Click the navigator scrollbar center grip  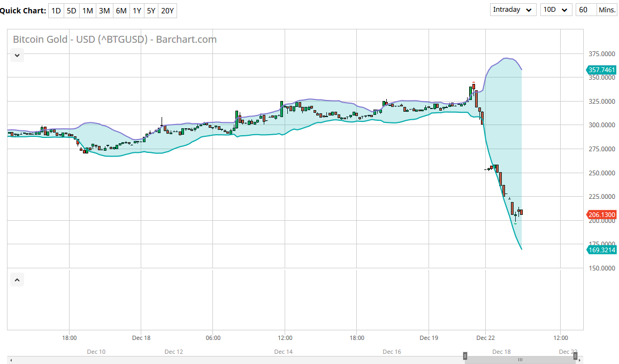coord(521,360)
